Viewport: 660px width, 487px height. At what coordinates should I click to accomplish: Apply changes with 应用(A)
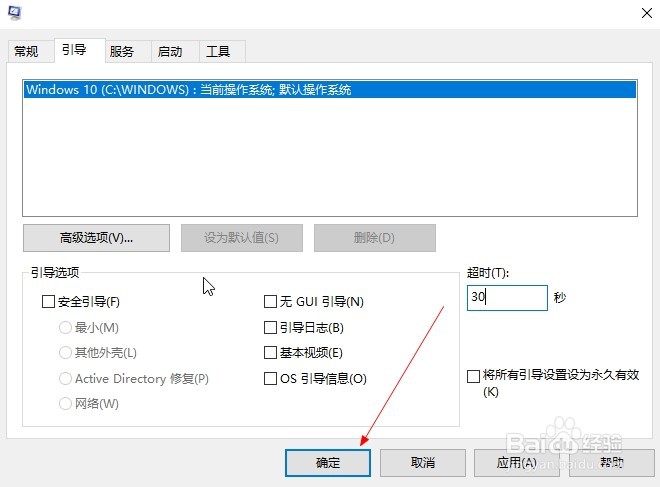[x=517, y=463]
